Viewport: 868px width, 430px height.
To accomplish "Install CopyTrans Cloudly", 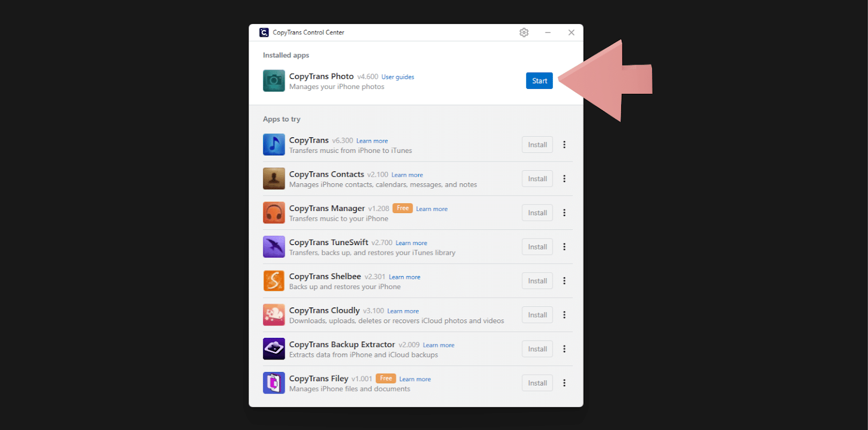I will pyautogui.click(x=537, y=315).
